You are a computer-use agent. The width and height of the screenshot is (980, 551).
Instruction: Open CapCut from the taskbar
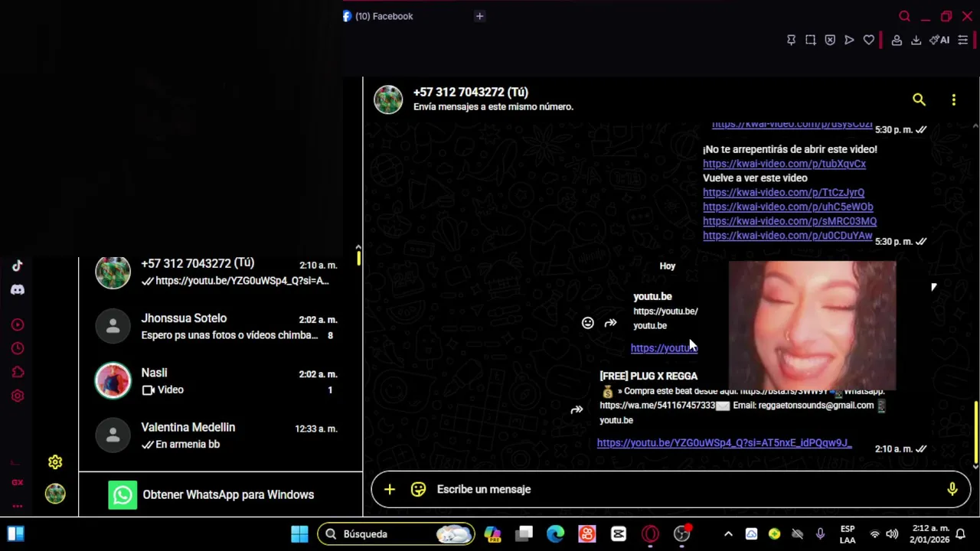[619, 534]
